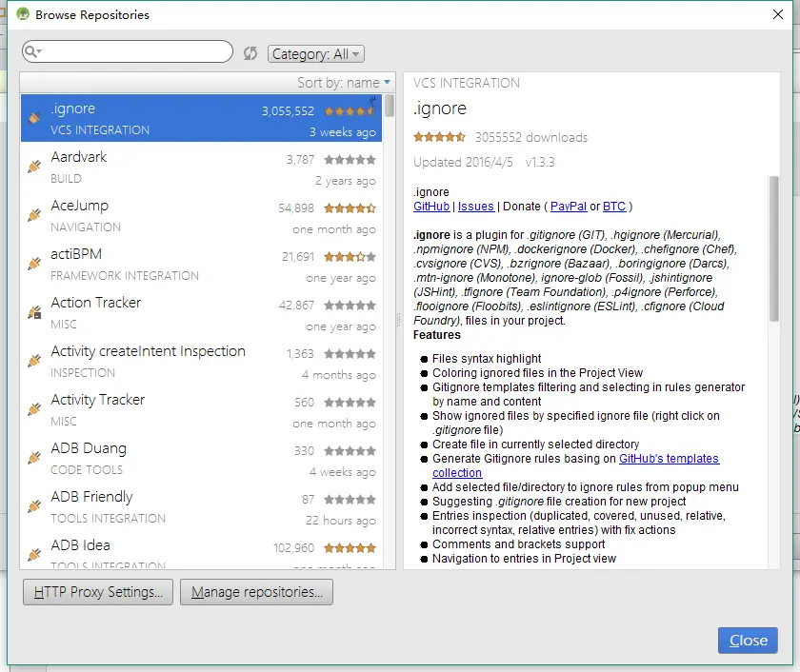Select the actiBPM plugin
Image resolution: width=800 pixels, height=672 pixels.
click(201, 264)
